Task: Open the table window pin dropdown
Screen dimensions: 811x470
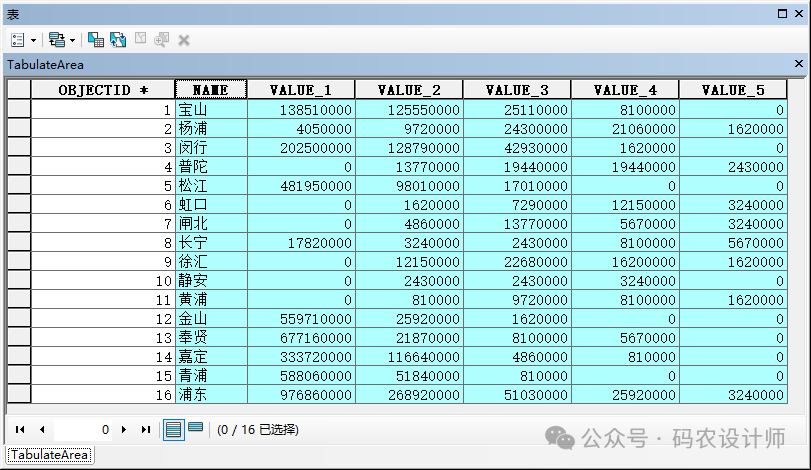Action: [x=781, y=13]
